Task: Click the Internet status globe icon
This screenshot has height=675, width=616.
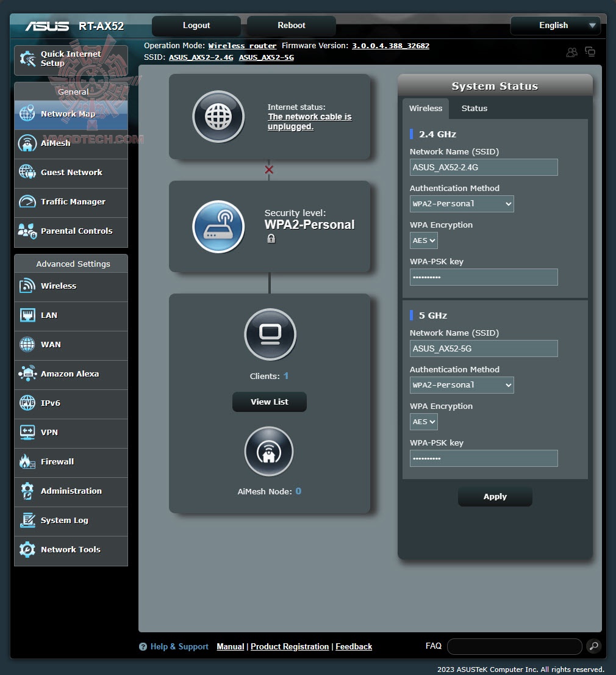Action: [x=218, y=117]
